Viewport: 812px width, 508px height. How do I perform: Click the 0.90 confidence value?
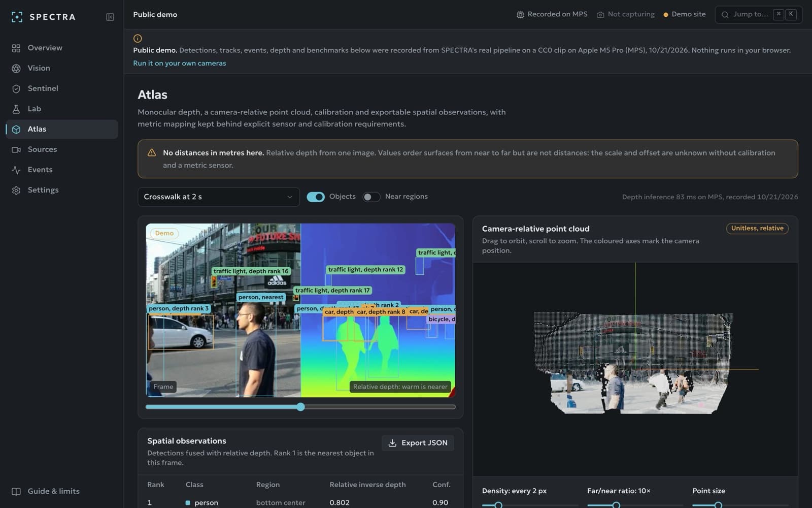(440, 502)
